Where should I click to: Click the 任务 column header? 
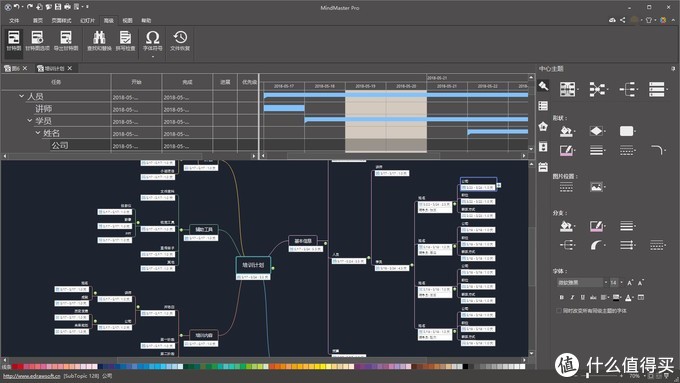(x=56, y=82)
